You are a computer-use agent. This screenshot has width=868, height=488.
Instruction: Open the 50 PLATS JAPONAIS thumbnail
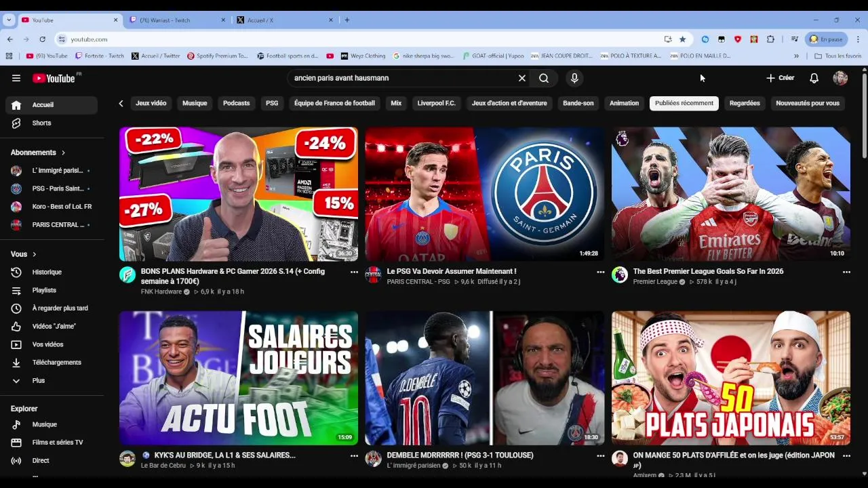730,378
